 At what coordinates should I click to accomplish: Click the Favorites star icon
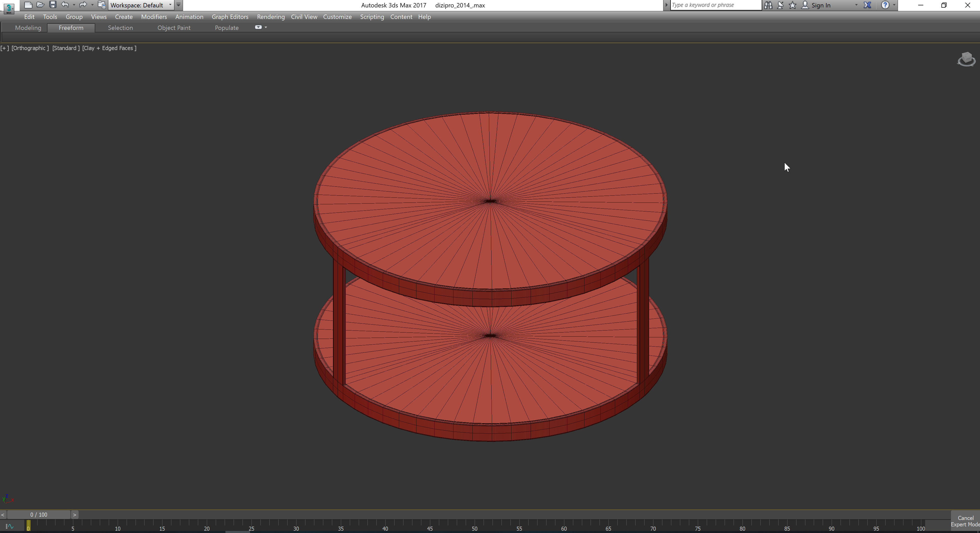pyautogui.click(x=792, y=5)
